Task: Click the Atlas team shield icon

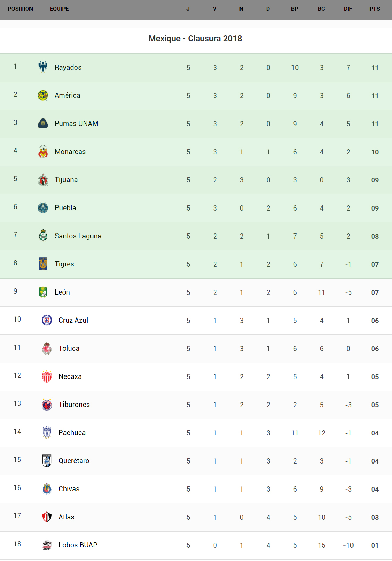Action: (47, 517)
